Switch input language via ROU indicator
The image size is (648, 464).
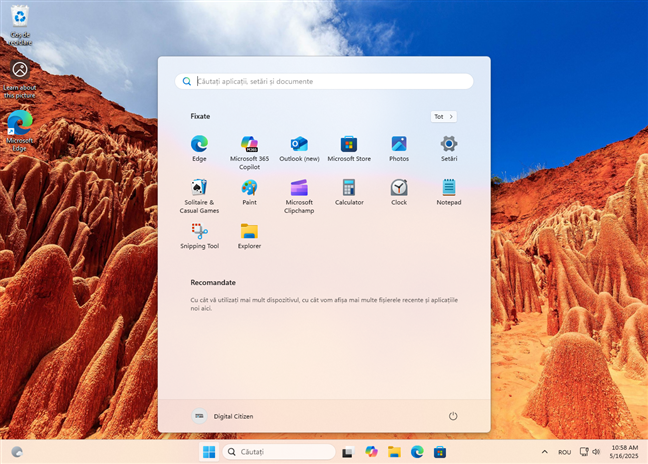(565, 452)
